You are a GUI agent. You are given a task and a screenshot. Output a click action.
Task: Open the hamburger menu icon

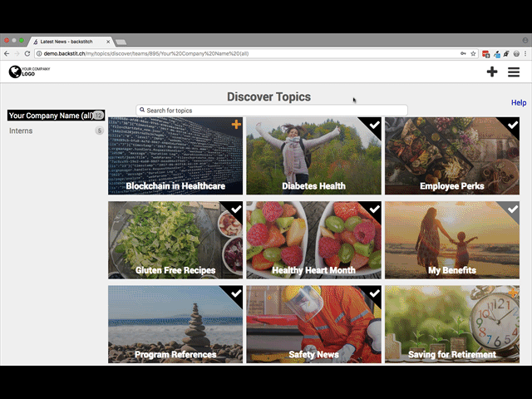point(514,72)
